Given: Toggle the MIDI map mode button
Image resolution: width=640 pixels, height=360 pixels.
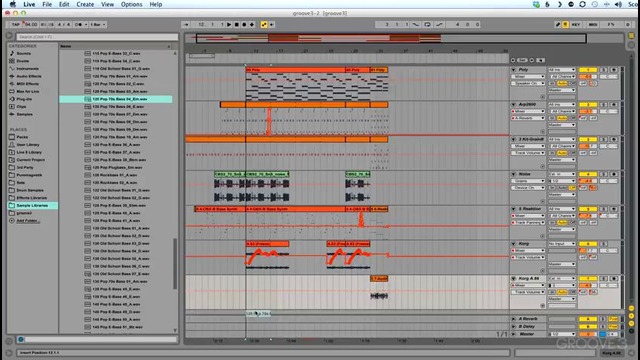Looking at the screenshot, I should pos(593,24).
